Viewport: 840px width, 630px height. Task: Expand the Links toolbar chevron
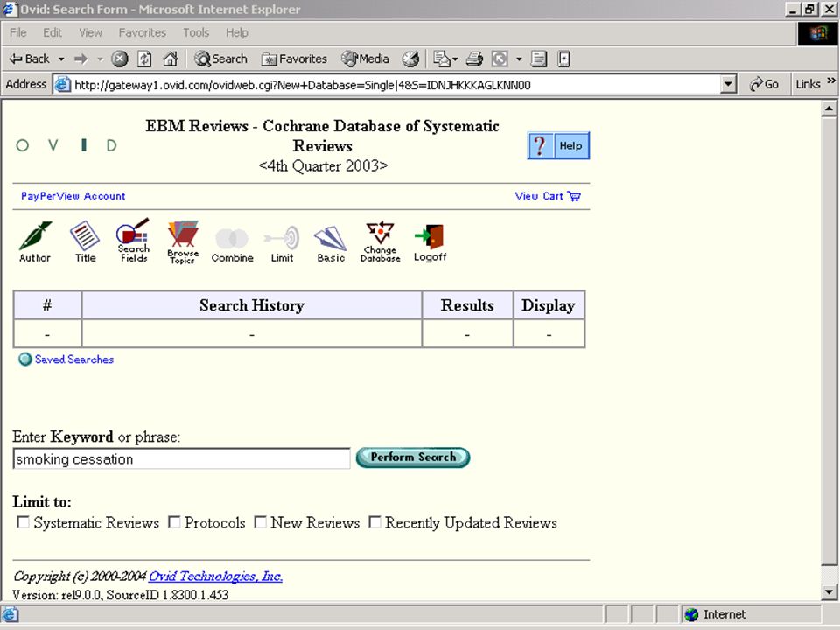[x=831, y=80]
